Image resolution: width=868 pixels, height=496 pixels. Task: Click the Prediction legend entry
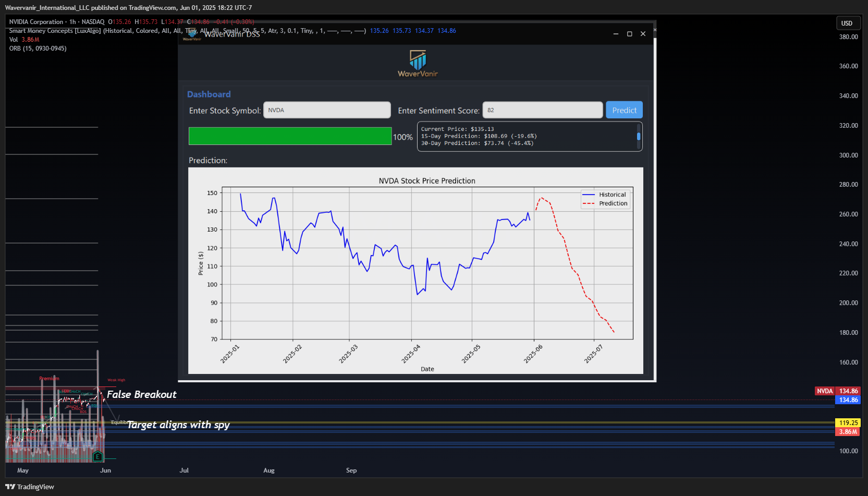pyautogui.click(x=605, y=203)
